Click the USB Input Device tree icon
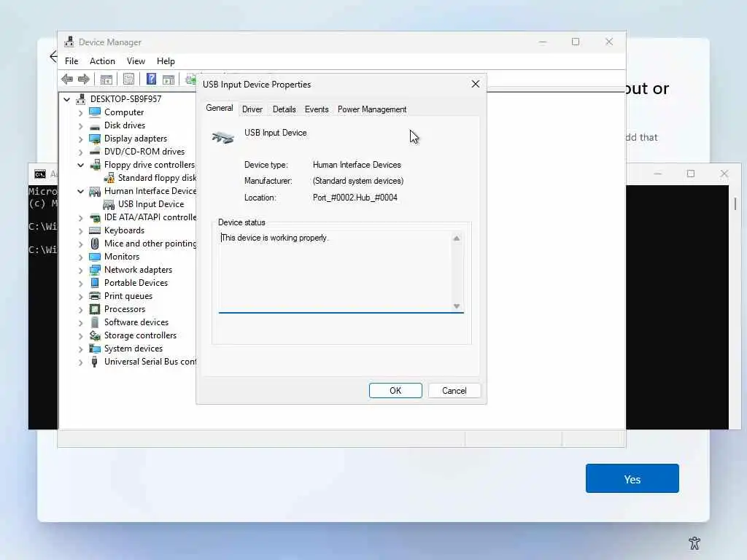Viewport: 747px width, 560px height. pos(109,204)
